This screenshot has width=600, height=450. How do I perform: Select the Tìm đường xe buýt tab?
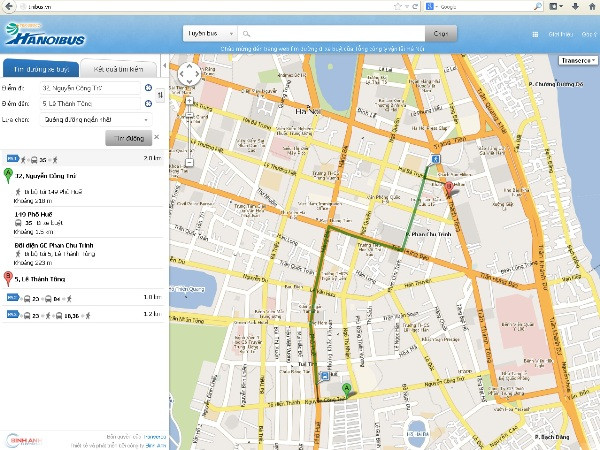pos(41,68)
